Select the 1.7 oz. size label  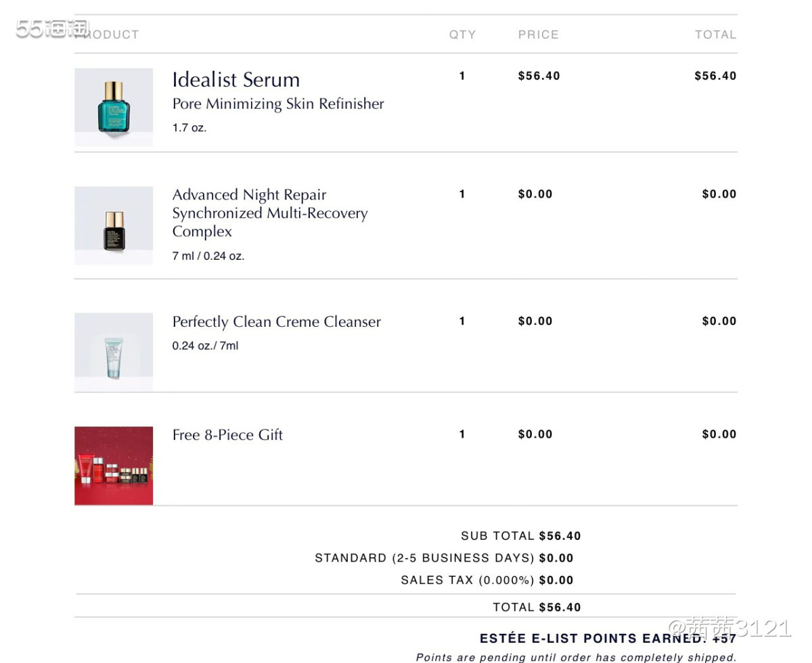(x=189, y=128)
